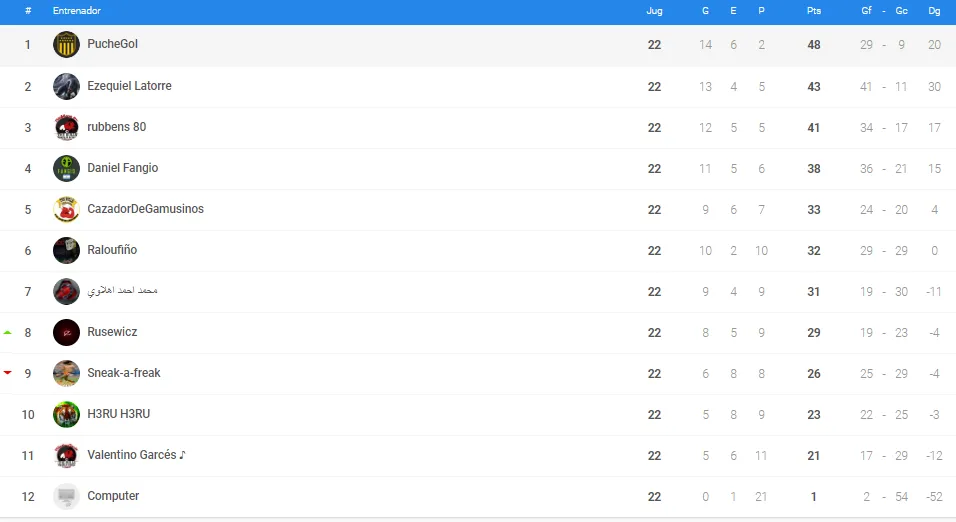The width and height of the screenshot is (956, 522).
Task: Click the P losses column header
Action: click(762, 11)
